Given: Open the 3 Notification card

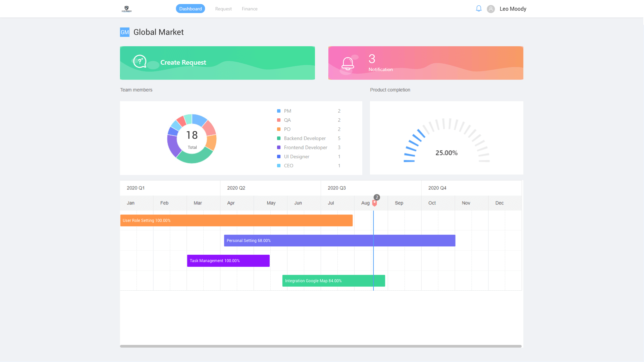Looking at the screenshot, I should click(425, 63).
